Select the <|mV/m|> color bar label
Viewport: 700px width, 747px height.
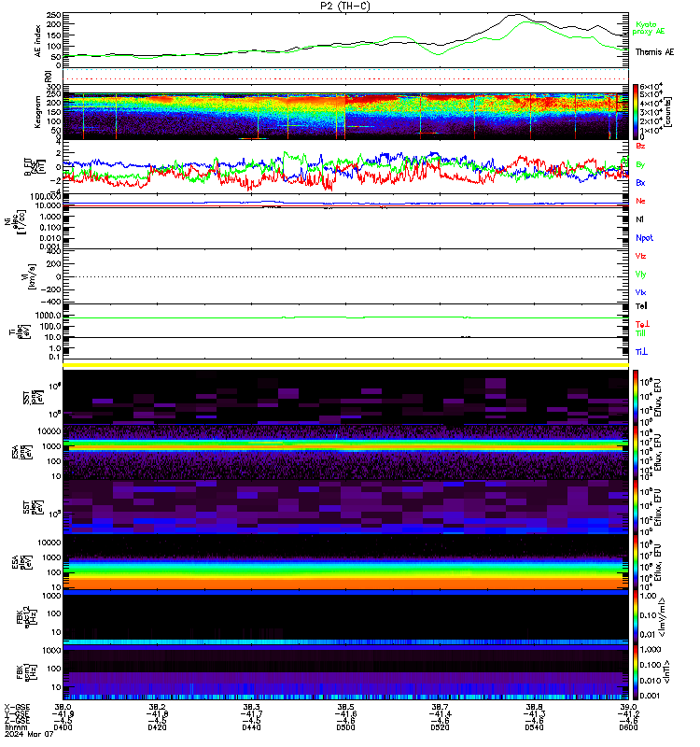tap(662, 618)
